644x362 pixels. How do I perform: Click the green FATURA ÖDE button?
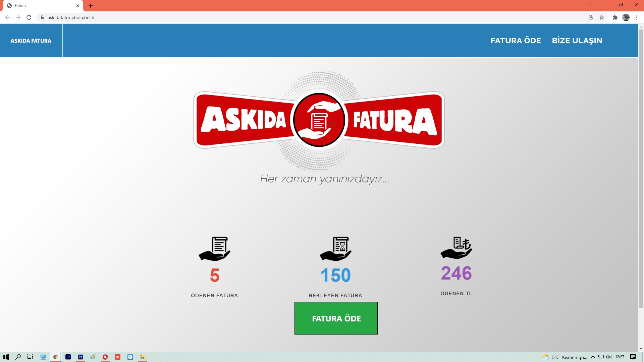(336, 318)
